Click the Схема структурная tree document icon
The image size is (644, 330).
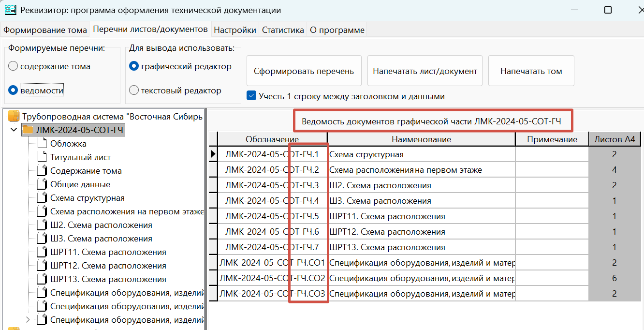(42, 197)
